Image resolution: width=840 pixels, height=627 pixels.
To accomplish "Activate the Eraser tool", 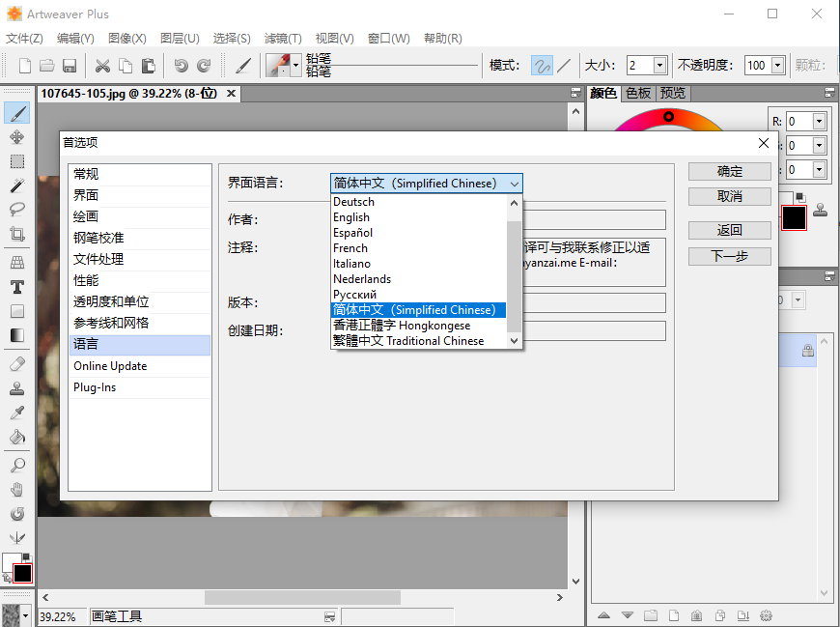I will pyautogui.click(x=16, y=364).
